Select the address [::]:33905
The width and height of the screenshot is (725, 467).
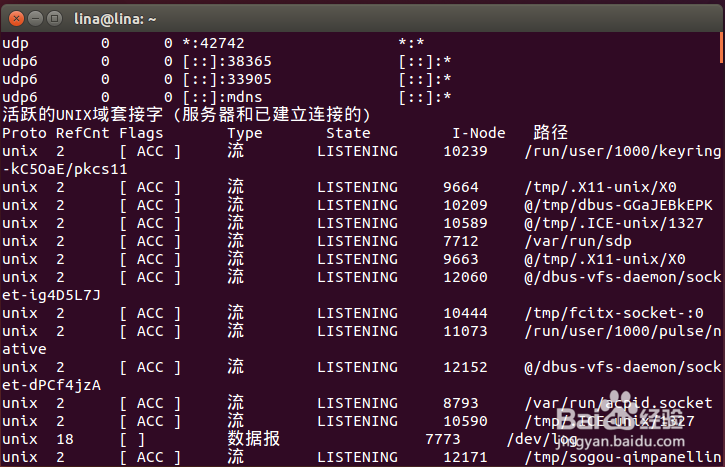227,79
